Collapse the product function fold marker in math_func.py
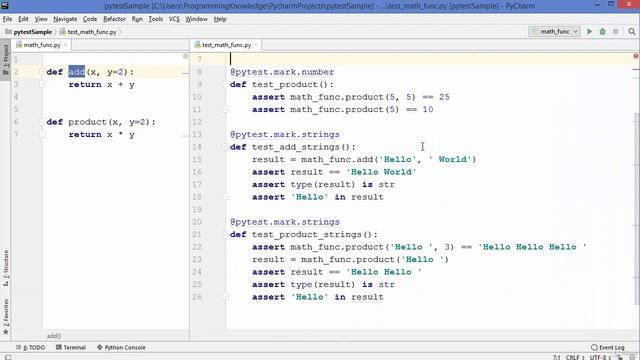The height and width of the screenshot is (360, 640). click(x=42, y=122)
